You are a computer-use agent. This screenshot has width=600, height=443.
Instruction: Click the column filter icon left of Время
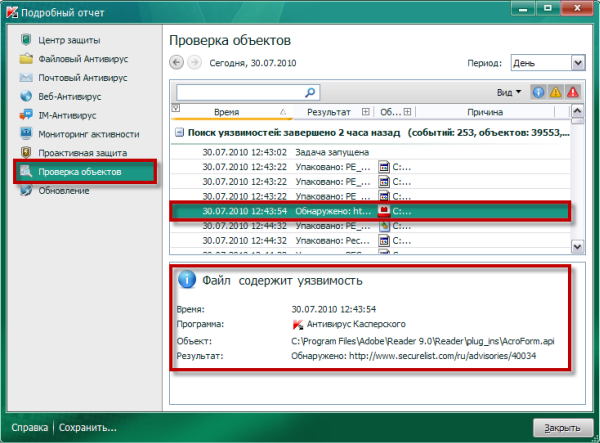(x=176, y=108)
